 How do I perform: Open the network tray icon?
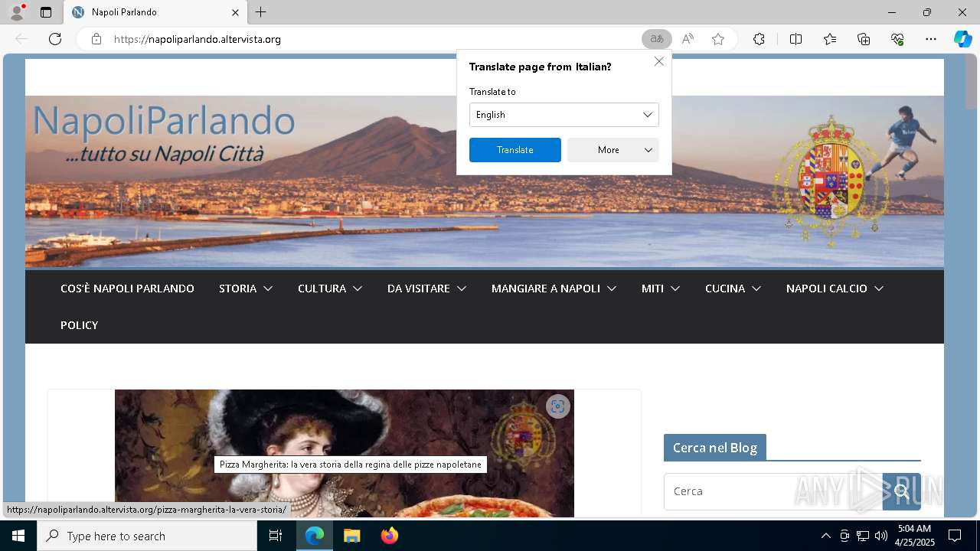(863, 536)
